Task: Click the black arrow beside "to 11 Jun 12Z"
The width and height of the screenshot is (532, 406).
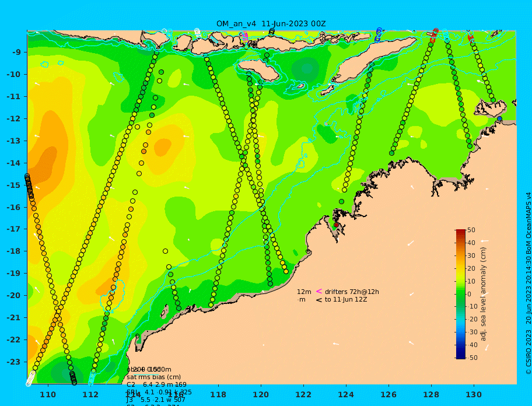Action: [x=319, y=300]
